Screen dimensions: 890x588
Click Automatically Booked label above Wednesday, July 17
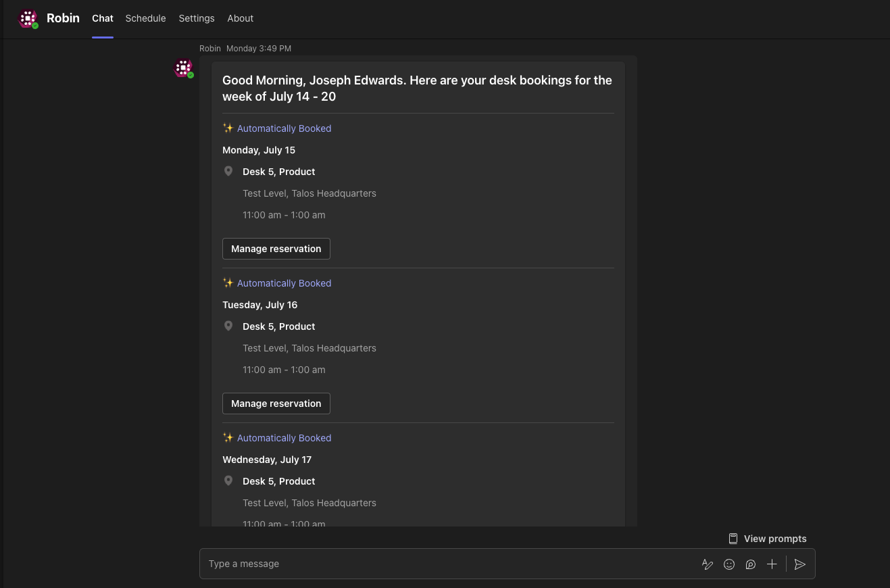pos(284,438)
